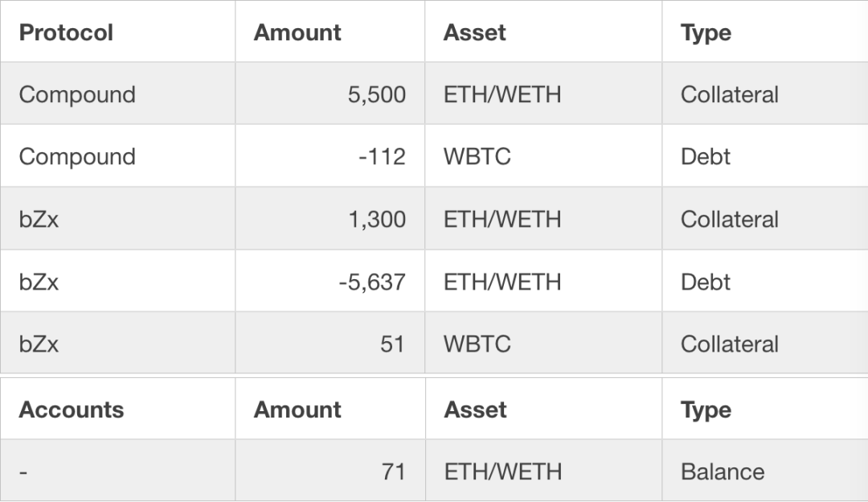Click WBTC in the Compound debt row
868x502 pixels.
[x=477, y=156]
